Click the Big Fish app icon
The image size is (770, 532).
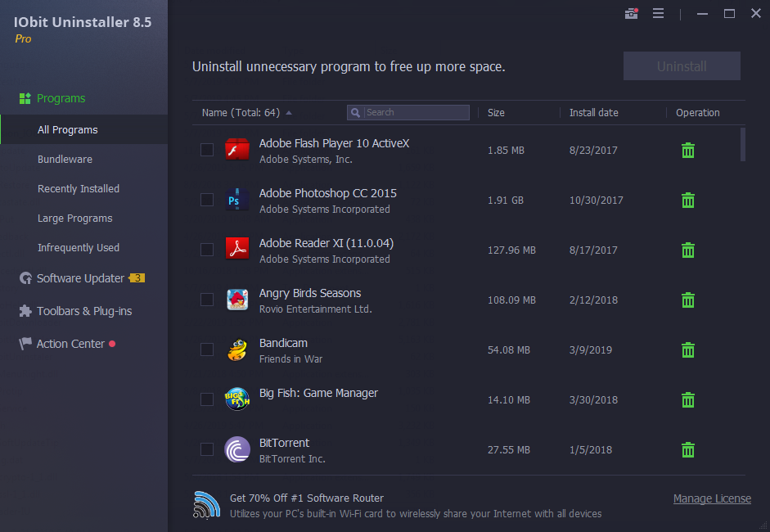pyautogui.click(x=237, y=399)
